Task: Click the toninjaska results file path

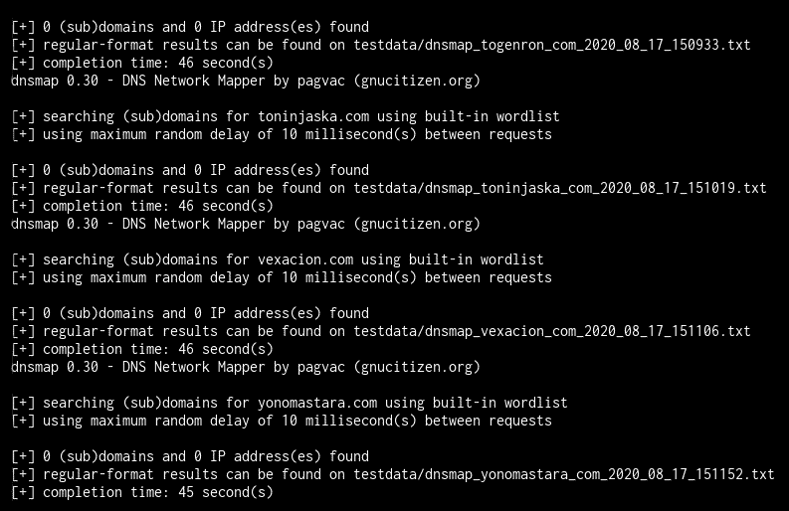Action: pyautogui.click(x=560, y=189)
